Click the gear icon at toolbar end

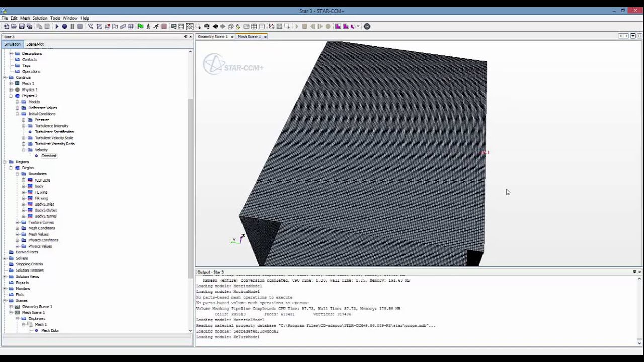point(367,26)
